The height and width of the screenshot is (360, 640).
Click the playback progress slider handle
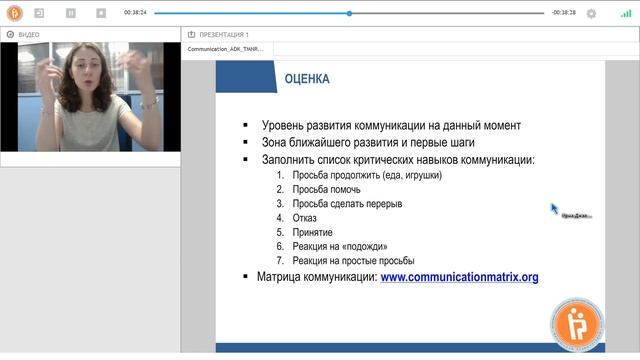349,13
